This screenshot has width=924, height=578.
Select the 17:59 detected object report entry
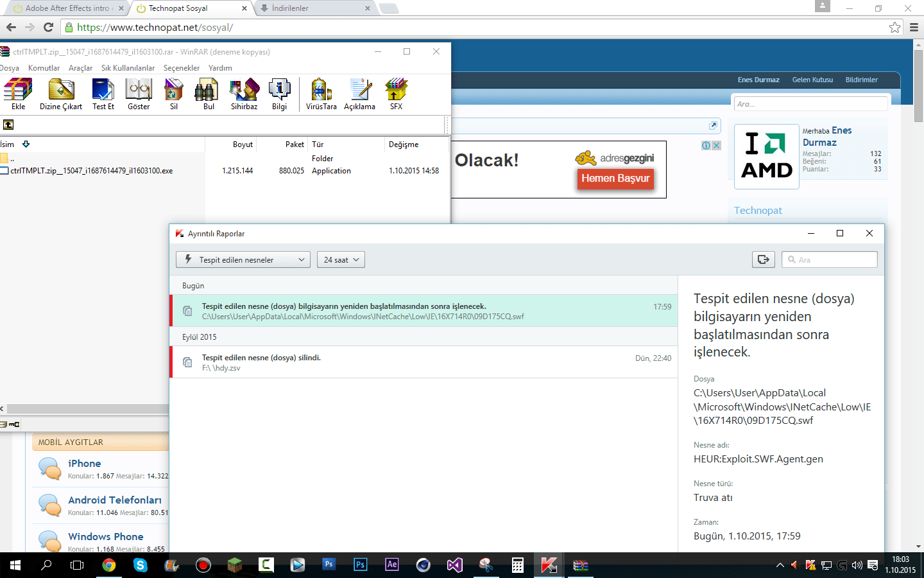pyautogui.click(x=424, y=311)
